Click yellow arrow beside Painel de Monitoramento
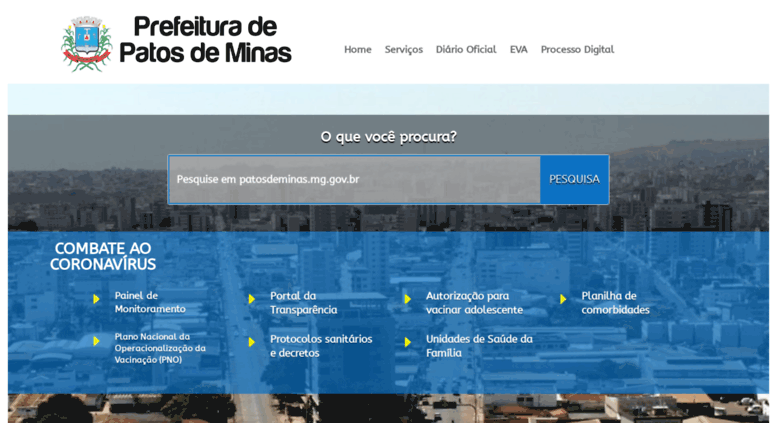 [x=97, y=299]
